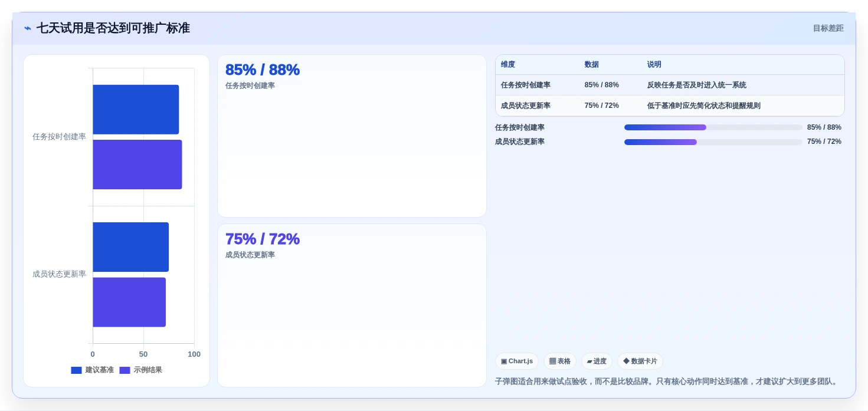Click the 任务按时创建率 chart axis label
Viewport: 868px width, 411px height.
[x=59, y=137]
